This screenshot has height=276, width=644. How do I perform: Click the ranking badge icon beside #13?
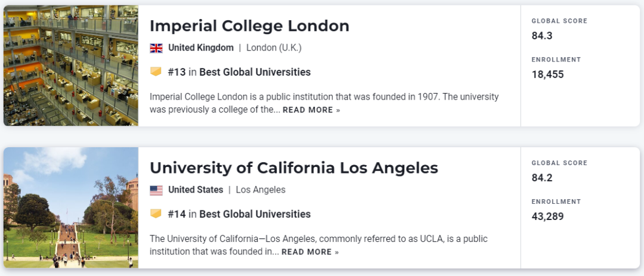click(x=156, y=72)
